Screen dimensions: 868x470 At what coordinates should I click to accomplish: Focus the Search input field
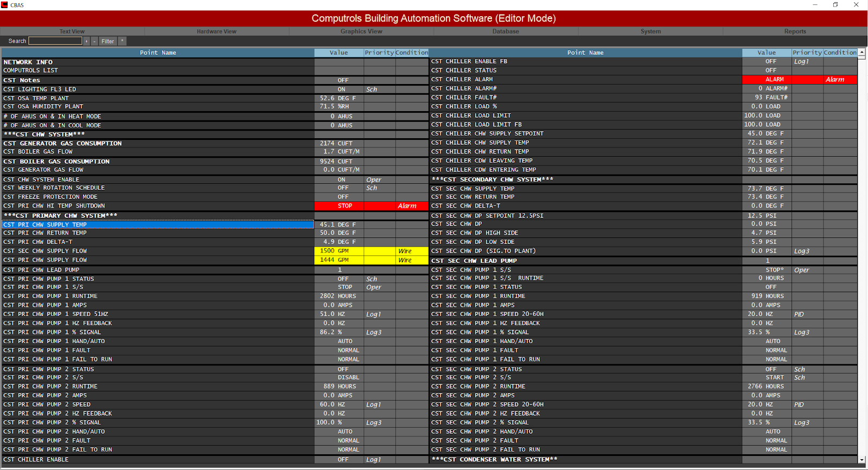click(x=55, y=41)
